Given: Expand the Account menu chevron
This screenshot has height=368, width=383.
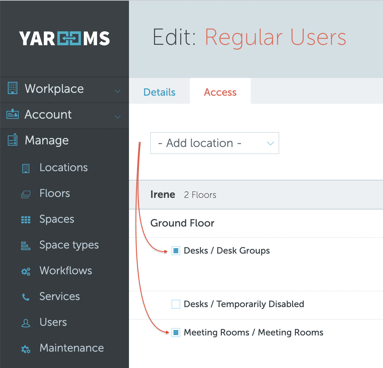Looking at the screenshot, I should pyautogui.click(x=117, y=117).
